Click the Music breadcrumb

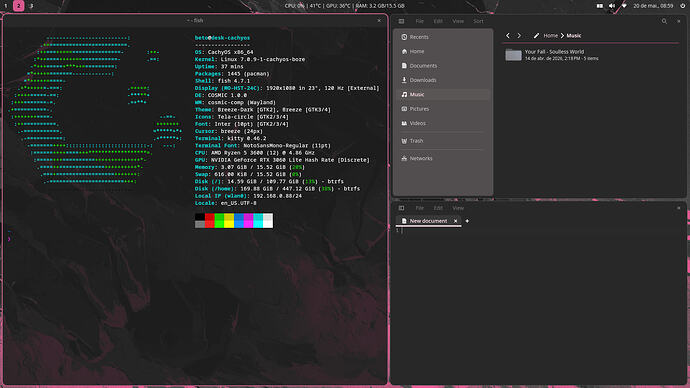click(573, 36)
